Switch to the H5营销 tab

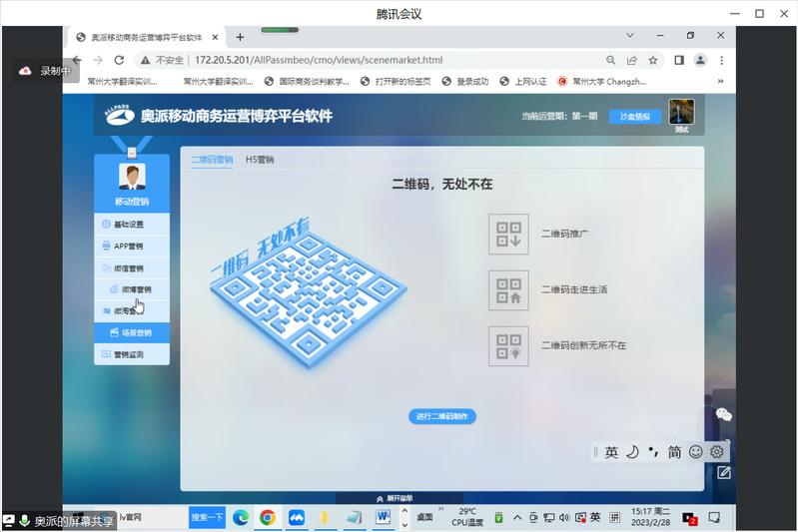coord(260,160)
